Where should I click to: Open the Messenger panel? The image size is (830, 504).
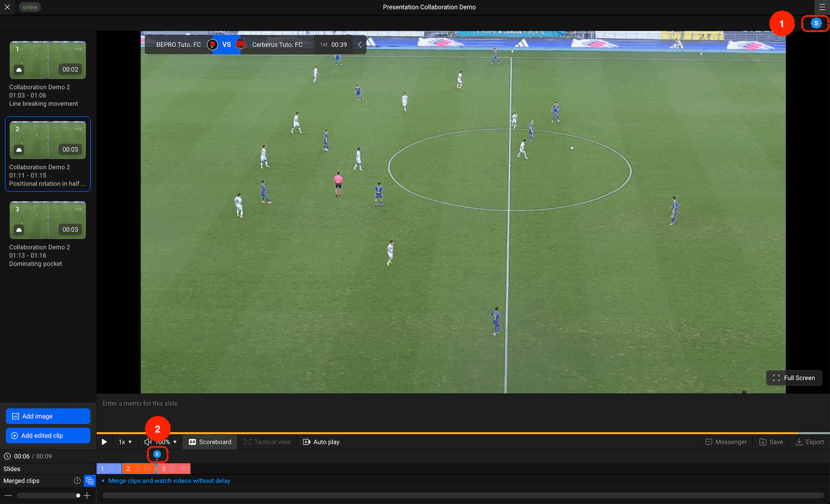(x=726, y=442)
